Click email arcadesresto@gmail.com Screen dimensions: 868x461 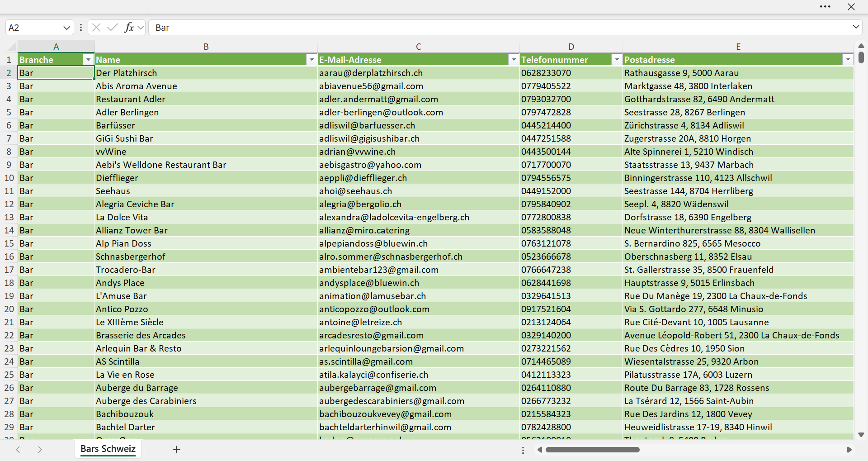(419, 335)
